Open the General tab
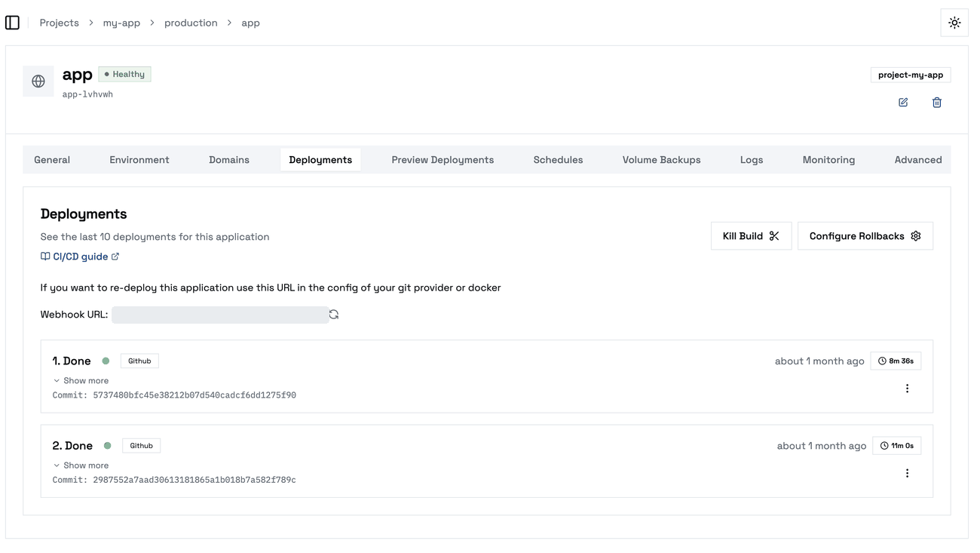The width and height of the screenshot is (980, 553). 52,160
